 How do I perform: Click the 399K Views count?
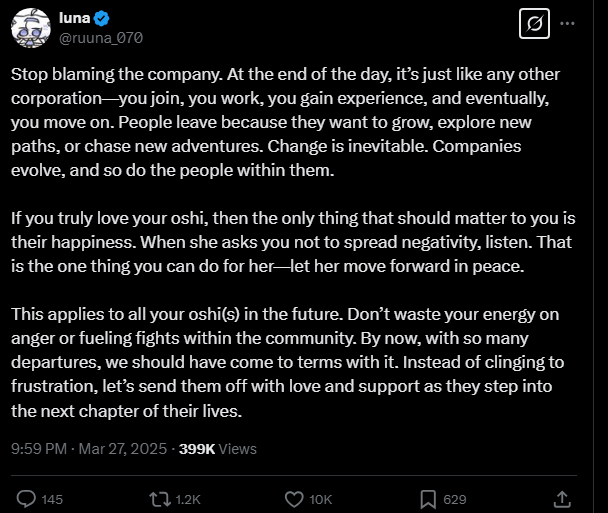click(x=219, y=449)
